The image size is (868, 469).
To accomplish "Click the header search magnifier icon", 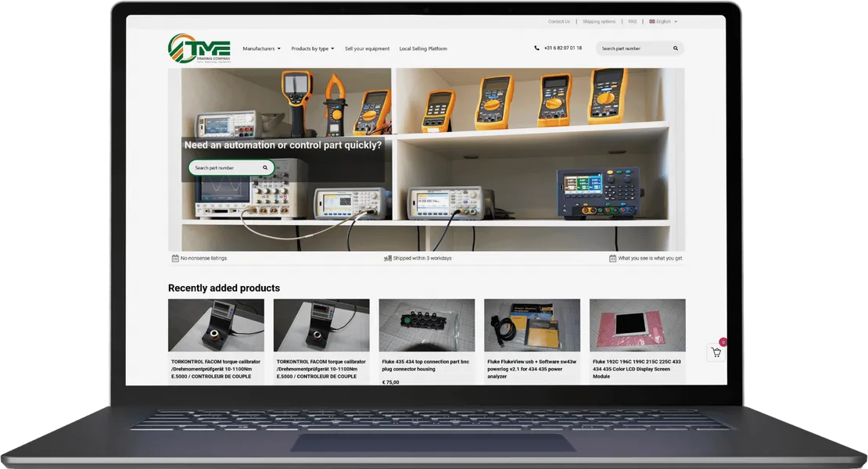I will tap(676, 48).
